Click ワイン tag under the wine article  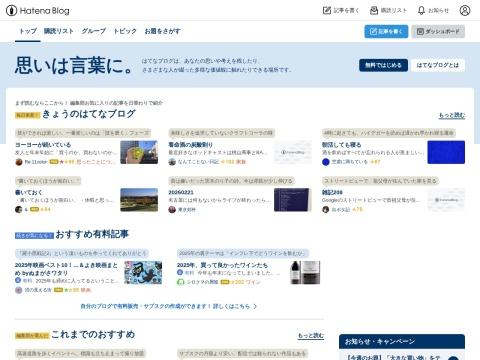[x=253, y=282]
